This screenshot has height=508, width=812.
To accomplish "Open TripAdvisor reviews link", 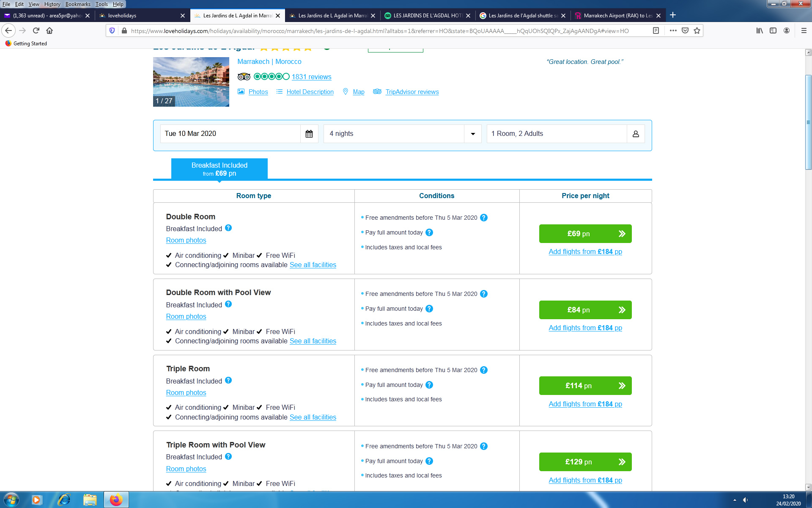I will point(412,92).
